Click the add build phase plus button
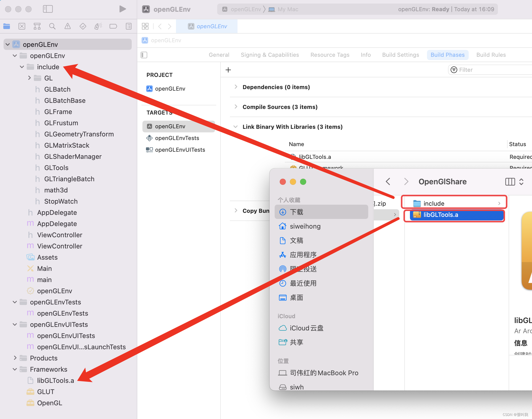Viewport: 532px width, 419px height. (x=228, y=70)
